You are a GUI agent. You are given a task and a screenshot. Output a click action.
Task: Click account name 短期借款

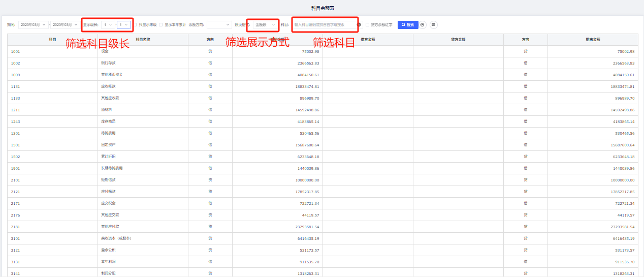tap(108, 180)
